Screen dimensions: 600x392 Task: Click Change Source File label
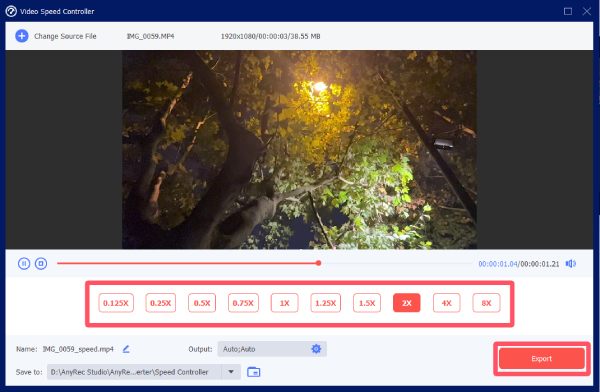point(65,36)
